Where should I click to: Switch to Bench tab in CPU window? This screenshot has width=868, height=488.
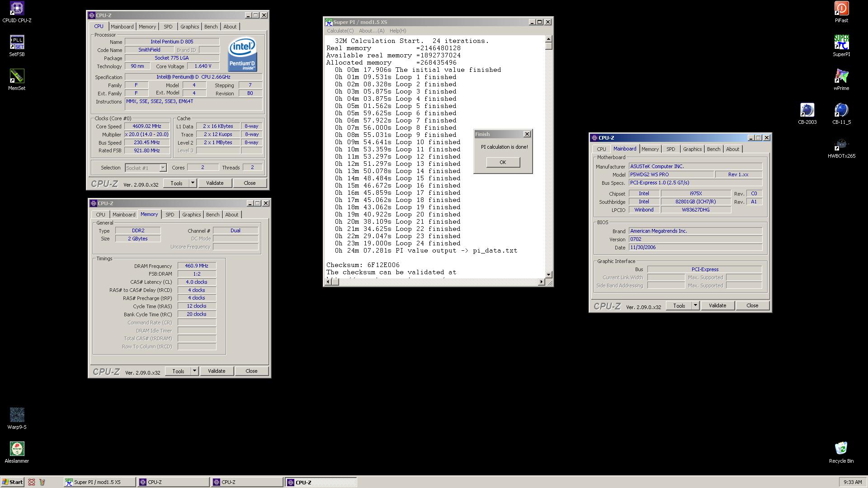tap(211, 27)
